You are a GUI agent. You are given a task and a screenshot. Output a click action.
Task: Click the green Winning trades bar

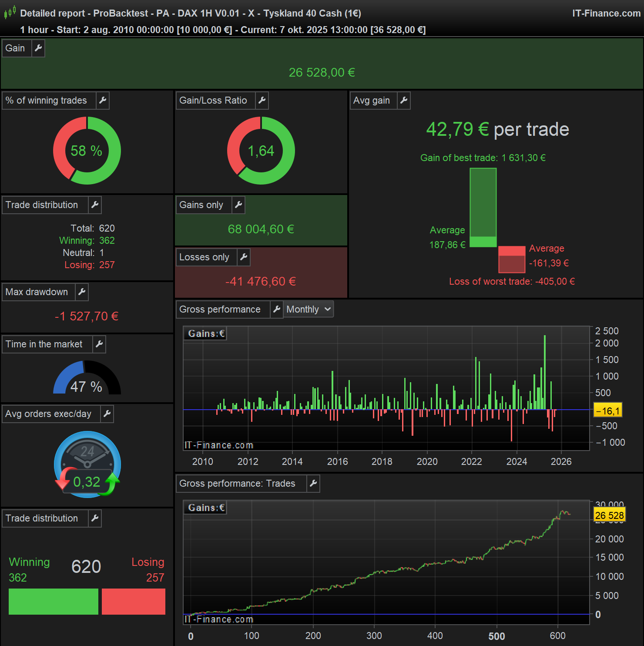(x=53, y=602)
